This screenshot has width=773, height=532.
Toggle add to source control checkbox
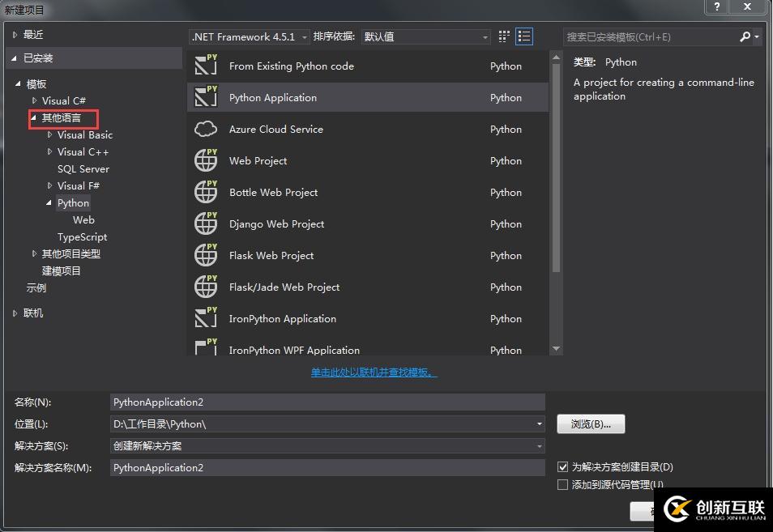pos(562,485)
